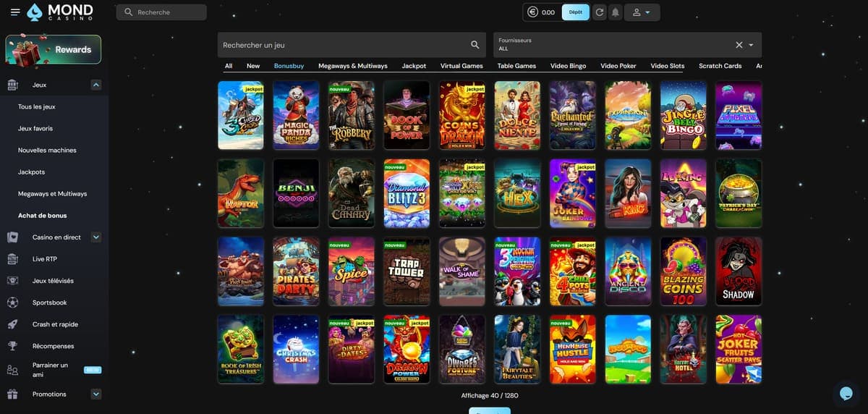This screenshot has height=414, width=868.
Task: Click the Casino en direct cards icon
Action: tap(12, 237)
